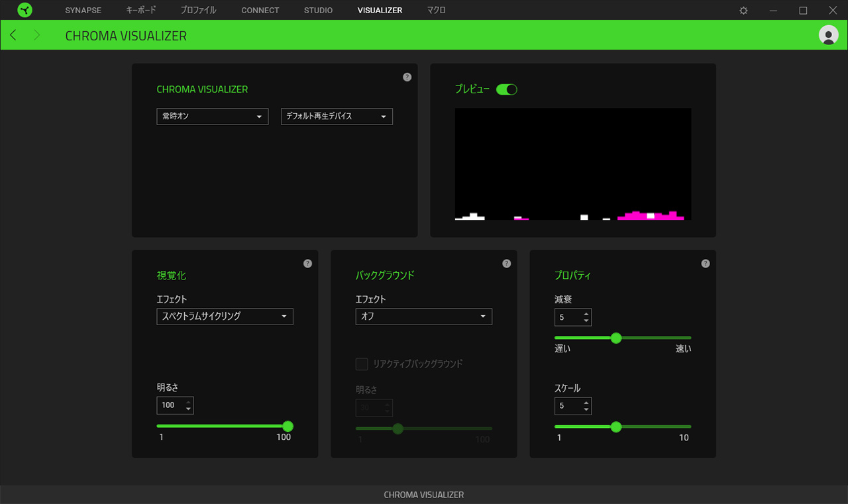
Task: Open the 常時オン dropdown
Action: (212, 117)
